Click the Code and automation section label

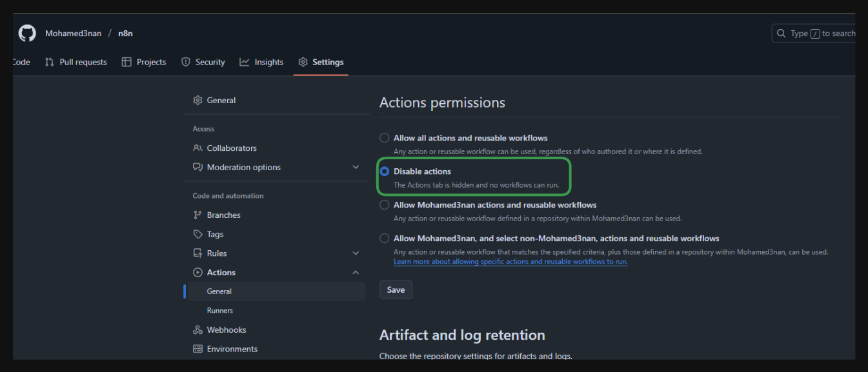[228, 195]
